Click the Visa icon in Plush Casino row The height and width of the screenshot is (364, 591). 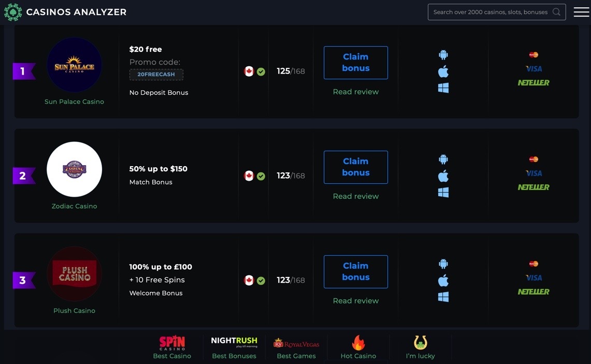pyautogui.click(x=534, y=278)
